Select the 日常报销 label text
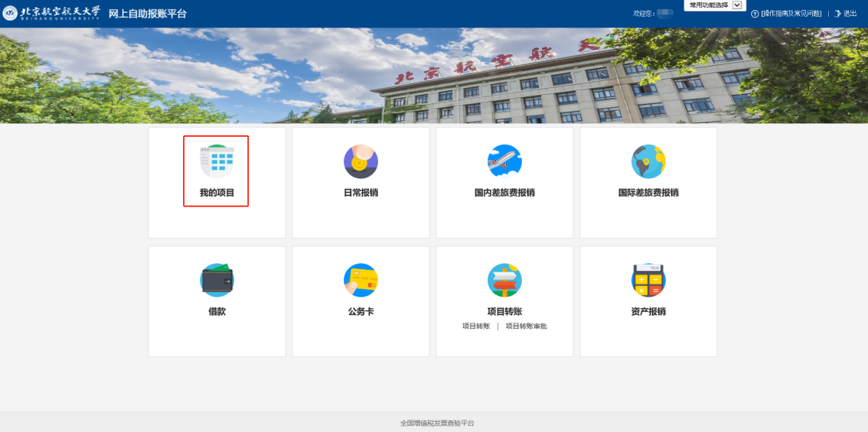Screen dimensions: 868x432 [361, 193]
